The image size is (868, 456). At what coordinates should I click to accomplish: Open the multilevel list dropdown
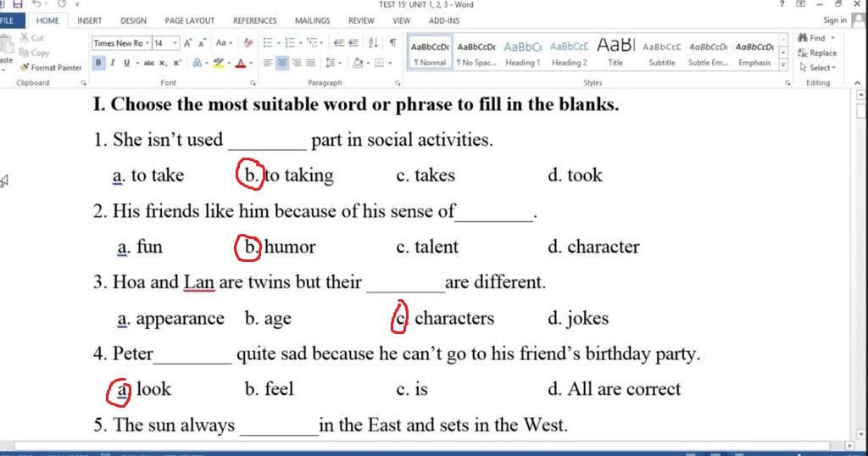(323, 43)
